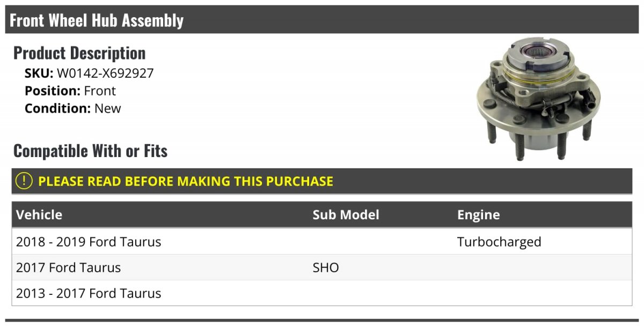Click the Sub Model column header
The image size is (644, 327).
[x=346, y=215]
